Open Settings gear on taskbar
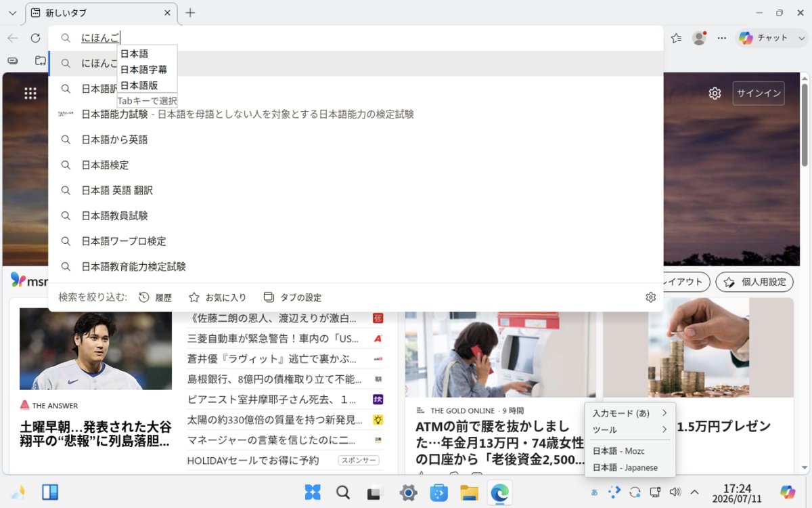Screen dimensions: 812x508 pyautogui.click(x=408, y=492)
